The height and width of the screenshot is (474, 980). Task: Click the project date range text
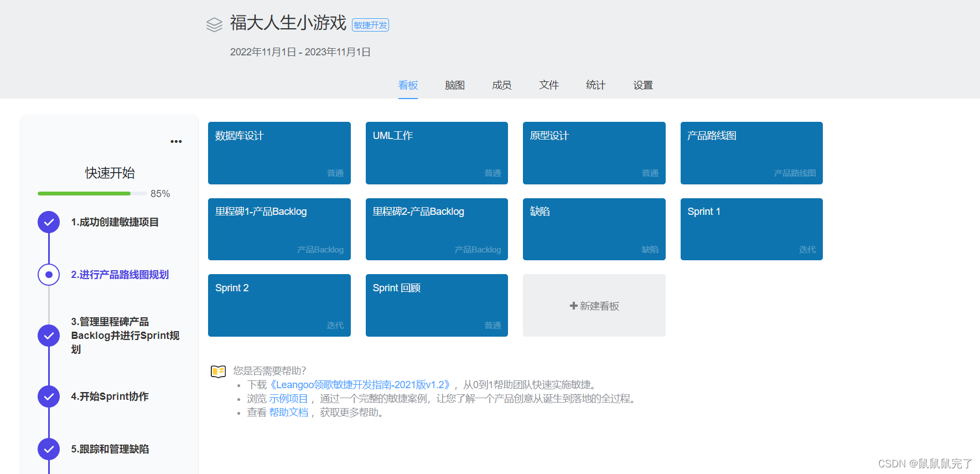click(x=300, y=52)
